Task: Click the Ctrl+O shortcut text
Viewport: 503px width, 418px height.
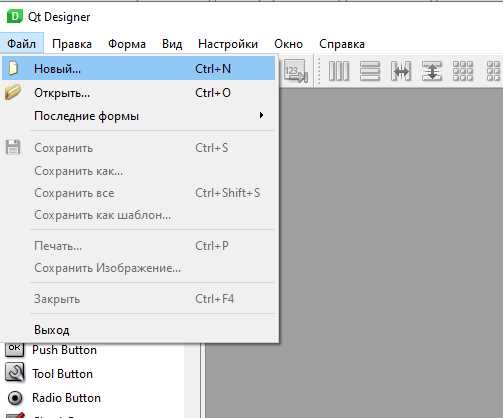Action: [213, 93]
